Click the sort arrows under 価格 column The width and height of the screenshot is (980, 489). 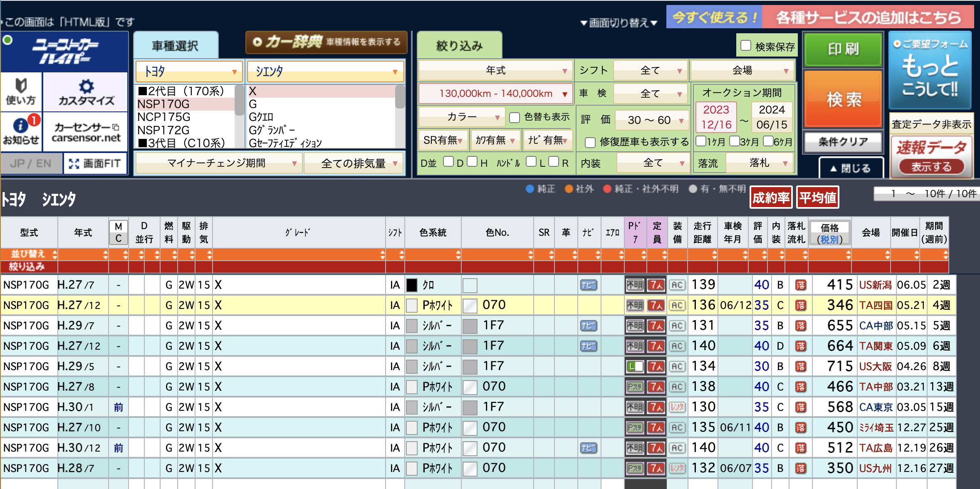(x=848, y=254)
